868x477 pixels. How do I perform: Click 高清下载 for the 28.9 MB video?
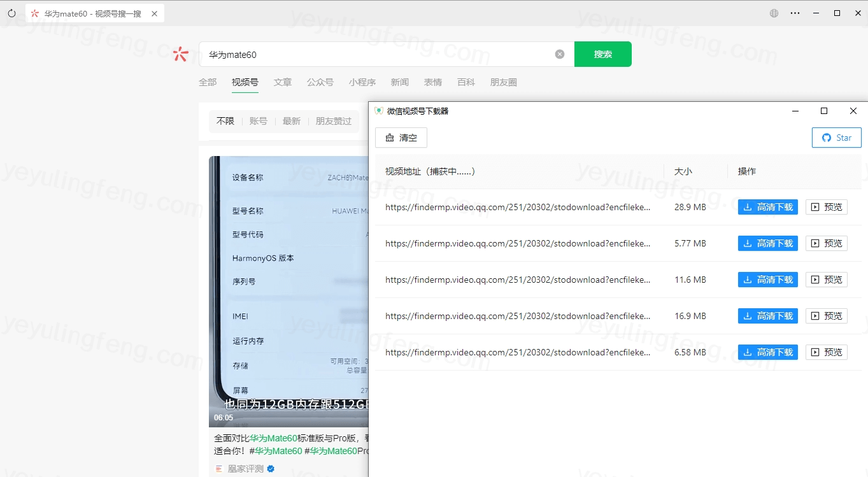point(768,207)
